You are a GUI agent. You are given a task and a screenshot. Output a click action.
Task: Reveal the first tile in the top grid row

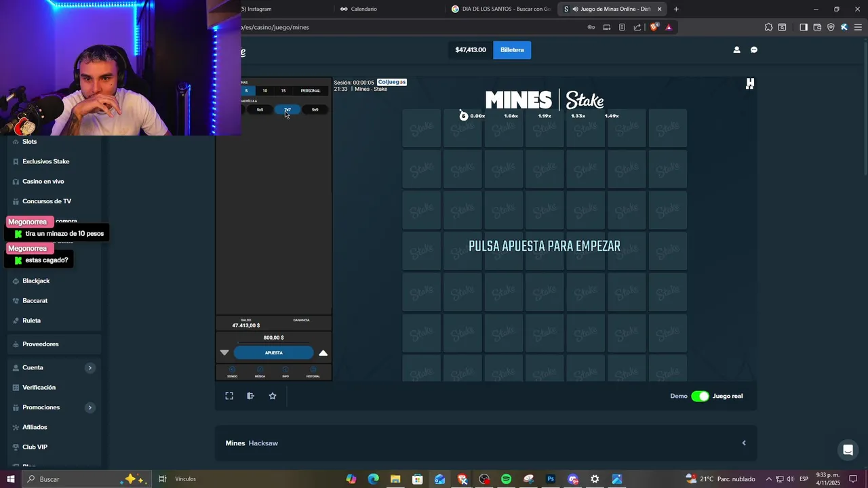click(x=422, y=127)
